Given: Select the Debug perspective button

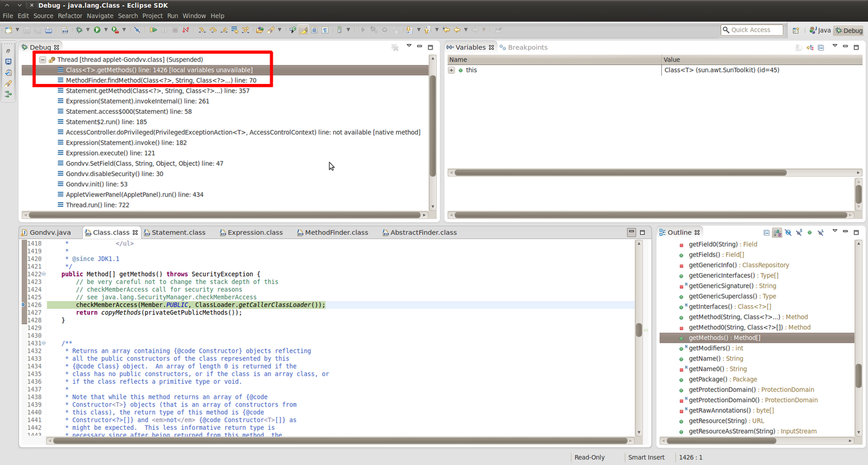Looking at the screenshot, I should coord(850,30).
